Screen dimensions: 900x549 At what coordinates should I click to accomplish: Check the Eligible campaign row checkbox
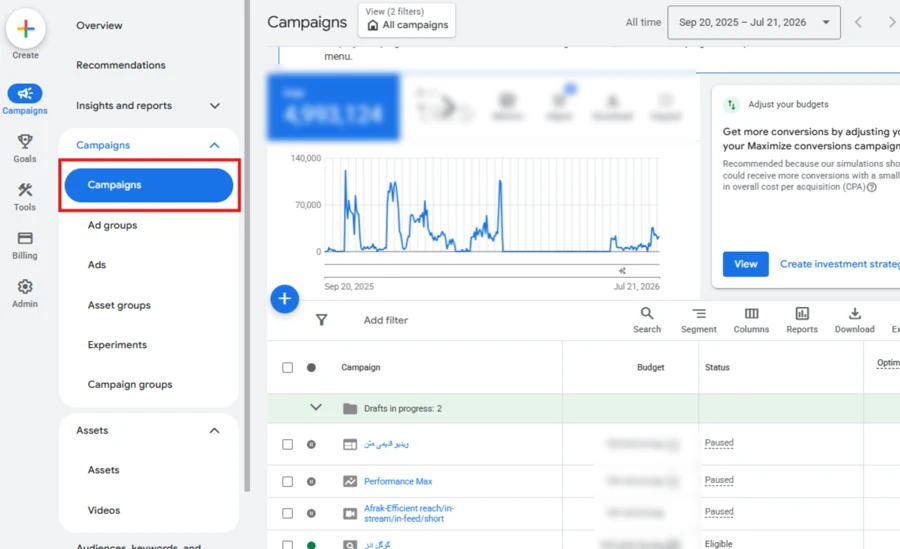pyautogui.click(x=288, y=544)
